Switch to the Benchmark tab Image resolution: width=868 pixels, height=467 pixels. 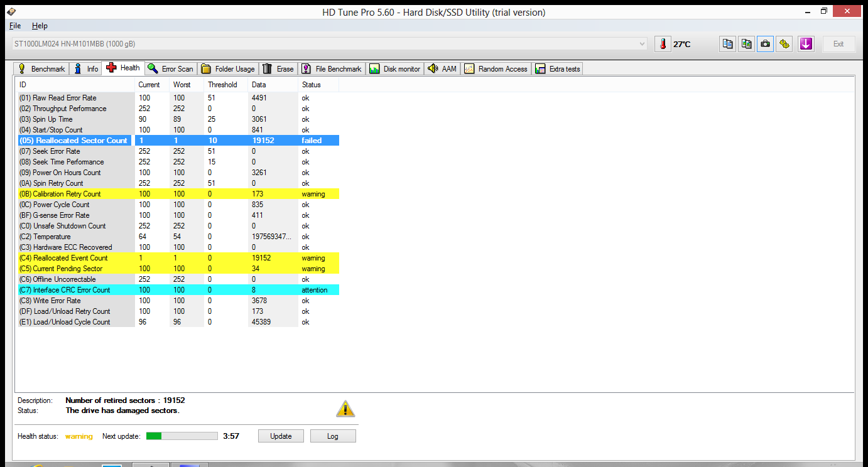pyautogui.click(x=41, y=68)
